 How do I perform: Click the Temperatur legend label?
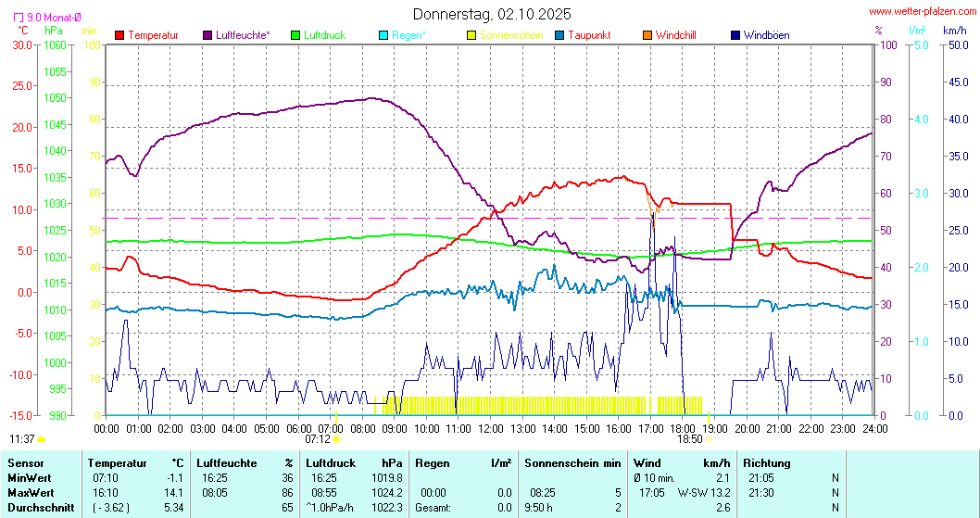(x=153, y=35)
